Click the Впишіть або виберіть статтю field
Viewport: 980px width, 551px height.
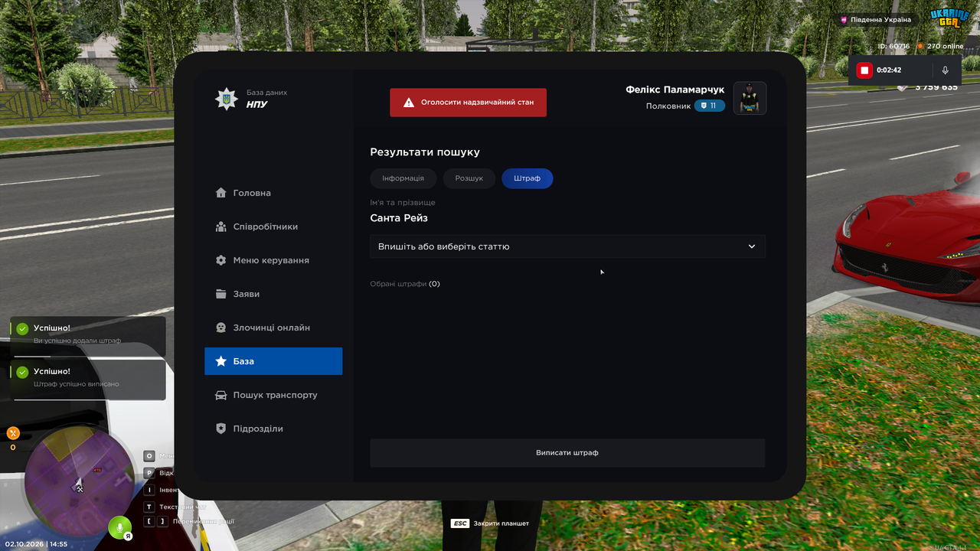click(567, 246)
